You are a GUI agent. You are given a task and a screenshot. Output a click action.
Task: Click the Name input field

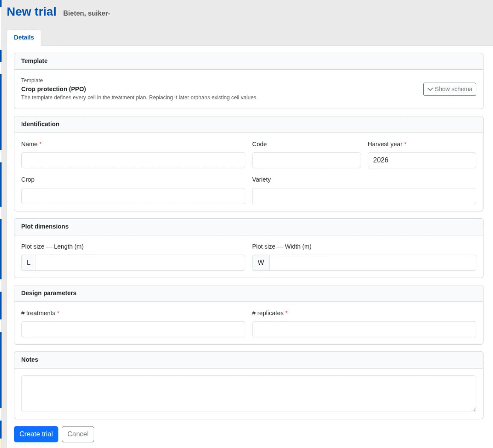[133, 160]
